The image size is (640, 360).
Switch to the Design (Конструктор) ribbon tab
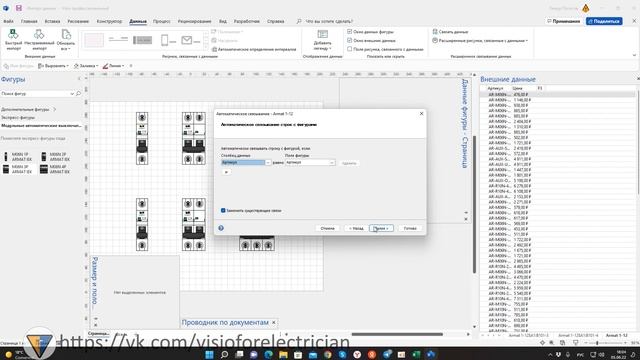(x=109, y=21)
